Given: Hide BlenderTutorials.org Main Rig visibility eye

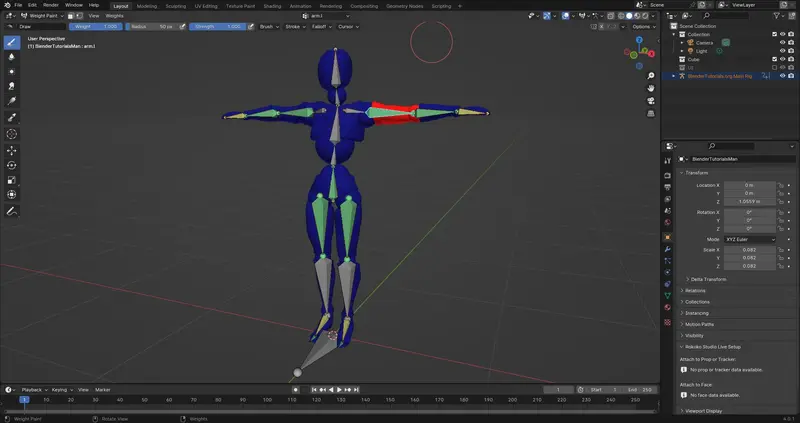Looking at the screenshot, I should pyautogui.click(x=783, y=76).
